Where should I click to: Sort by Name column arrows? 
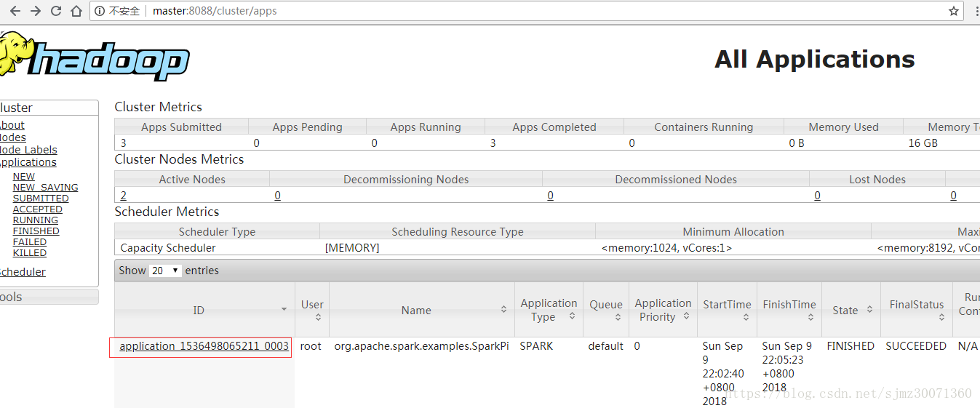(503, 310)
